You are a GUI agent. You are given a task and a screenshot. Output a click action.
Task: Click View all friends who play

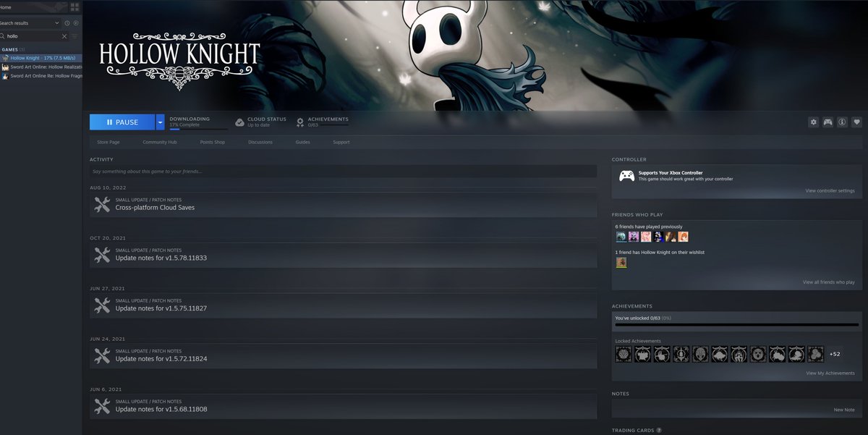click(x=828, y=282)
